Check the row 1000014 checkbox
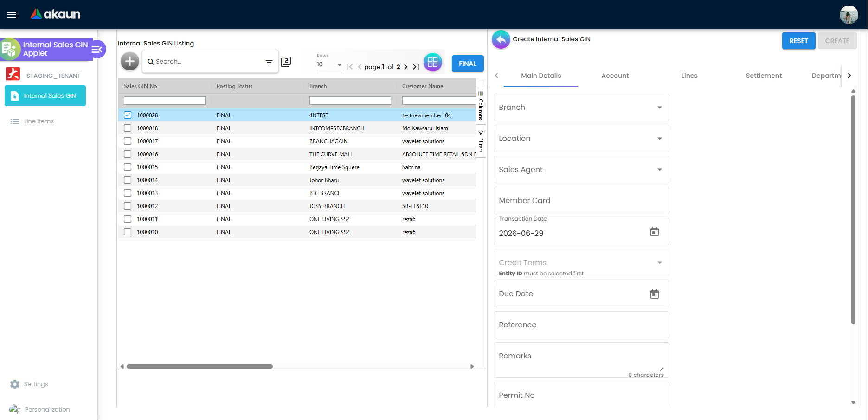This screenshot has height=420, width=868. (128, 180)
